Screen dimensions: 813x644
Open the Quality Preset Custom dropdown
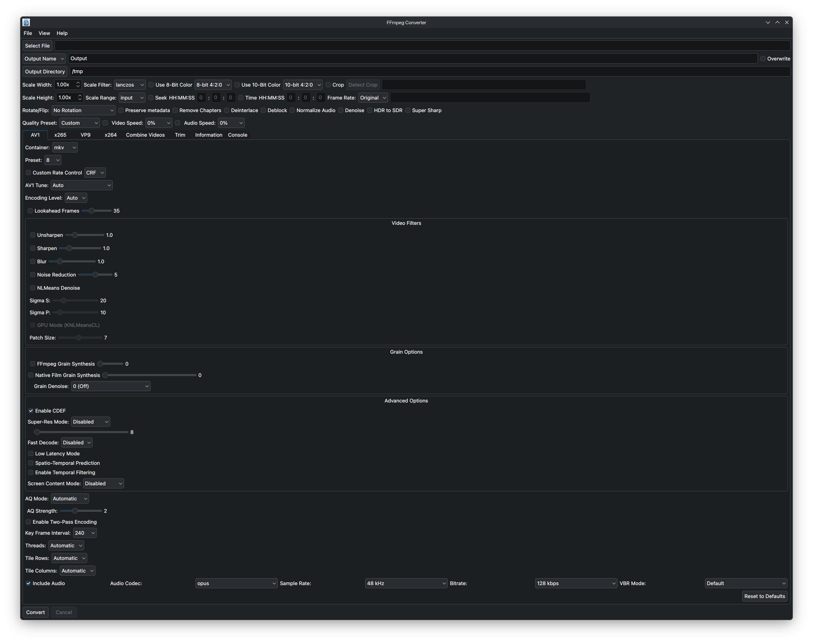pyautogui.click(x=80, y=123)
